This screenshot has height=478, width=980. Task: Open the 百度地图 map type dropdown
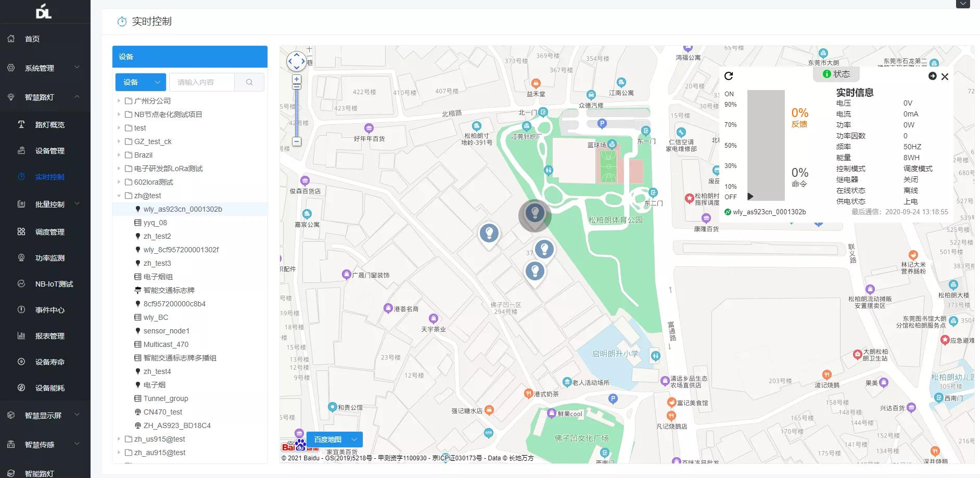334,440
